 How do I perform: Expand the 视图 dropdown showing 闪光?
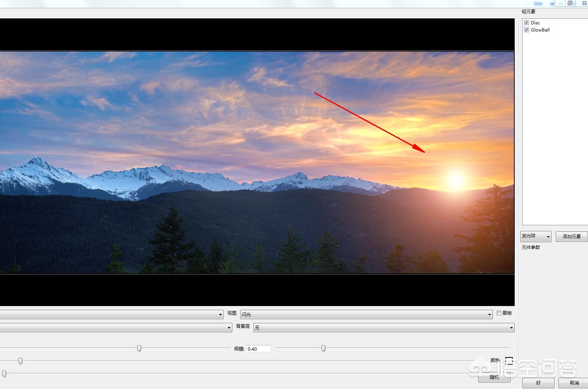coord(366,314)
